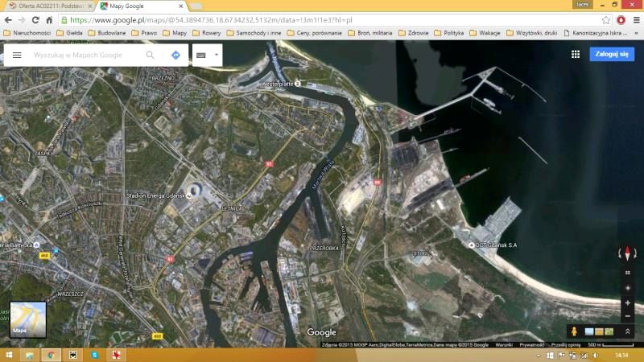Expand the imagery strip chevron

[627, 331]
